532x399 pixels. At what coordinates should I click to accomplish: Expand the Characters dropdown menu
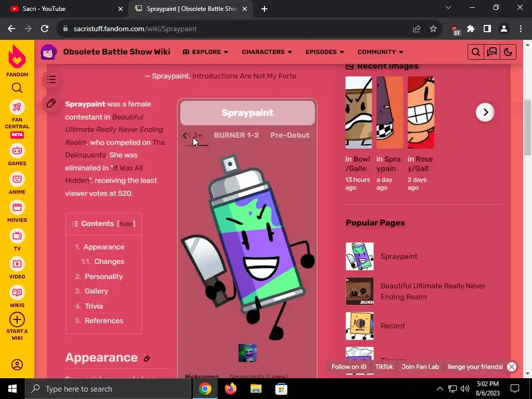pos(267,52)
